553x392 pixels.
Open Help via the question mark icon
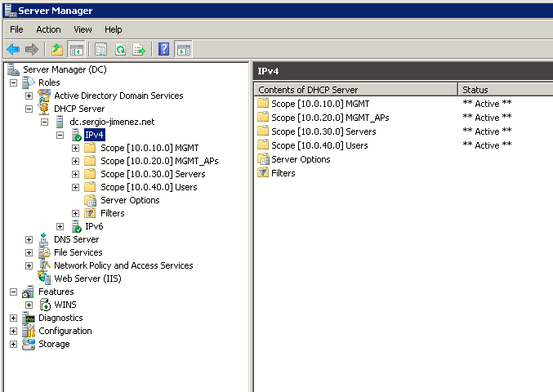[x=164, y=49]
